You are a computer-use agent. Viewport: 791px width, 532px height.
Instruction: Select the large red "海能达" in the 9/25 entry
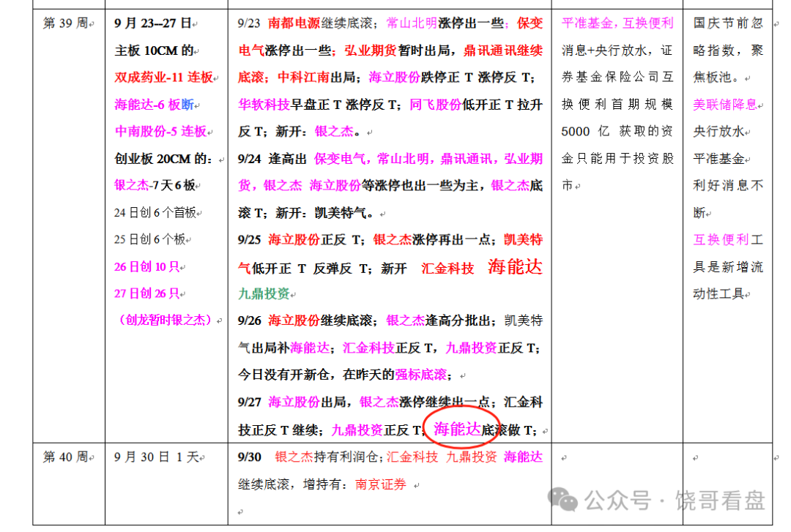515,267
